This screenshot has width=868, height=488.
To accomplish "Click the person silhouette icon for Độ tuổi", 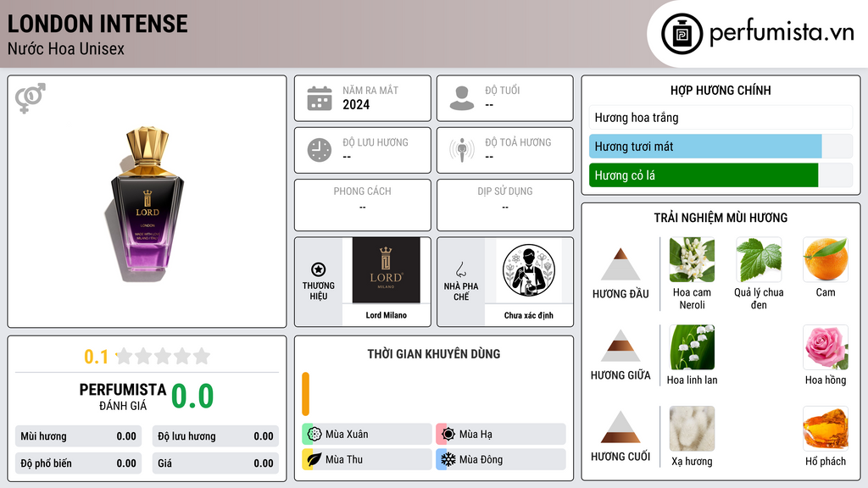I will pyautogui.click(x=462, y=98).
